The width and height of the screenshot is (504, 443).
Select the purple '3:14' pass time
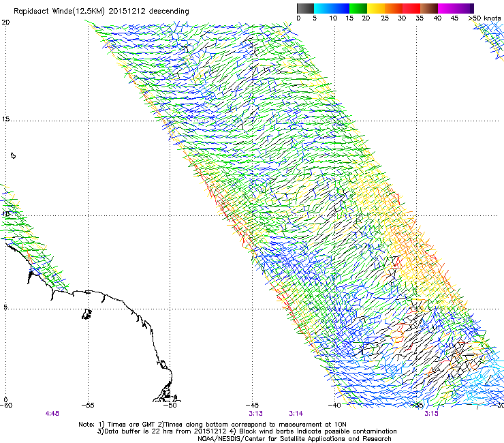(296, 414)
